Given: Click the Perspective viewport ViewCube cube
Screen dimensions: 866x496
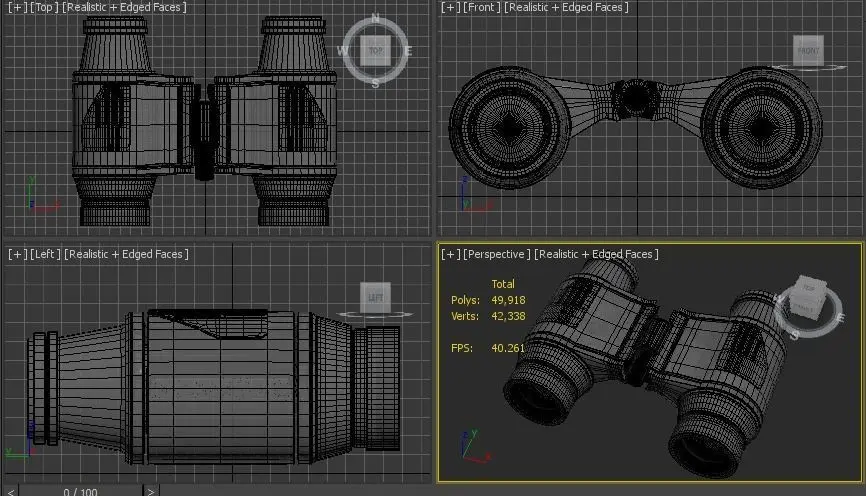Looking at the screenshot, I should click(807, 298).
